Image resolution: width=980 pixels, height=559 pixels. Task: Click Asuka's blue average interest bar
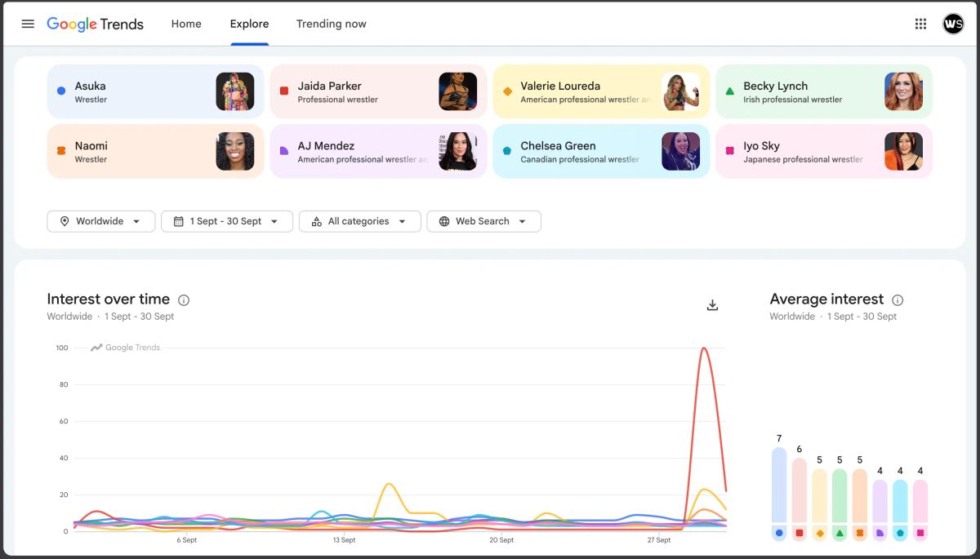pos(779,485)
